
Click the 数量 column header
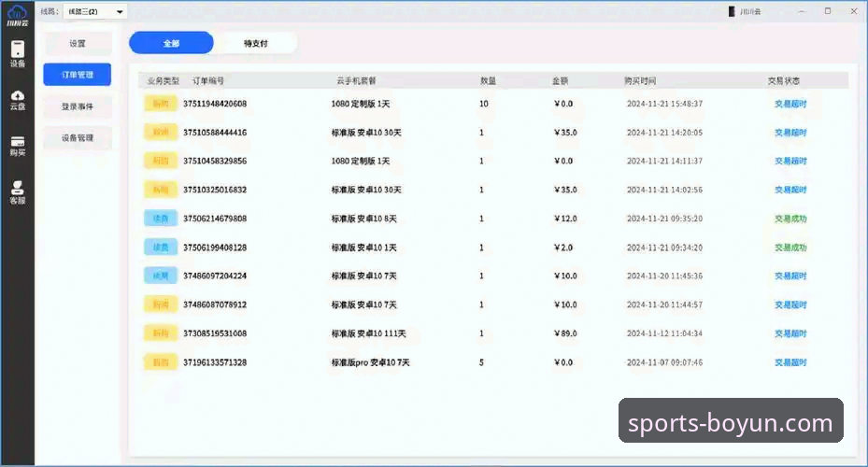coord(489,80)
